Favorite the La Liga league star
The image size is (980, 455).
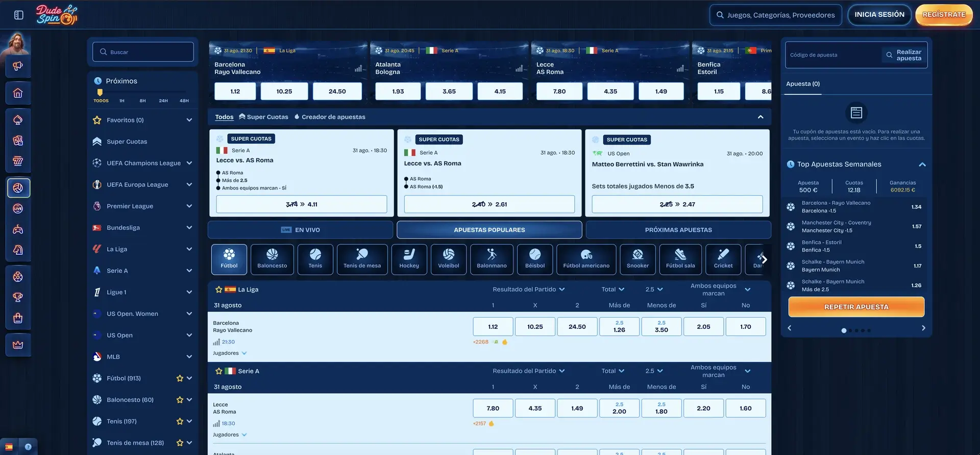(x=219, y=290)
